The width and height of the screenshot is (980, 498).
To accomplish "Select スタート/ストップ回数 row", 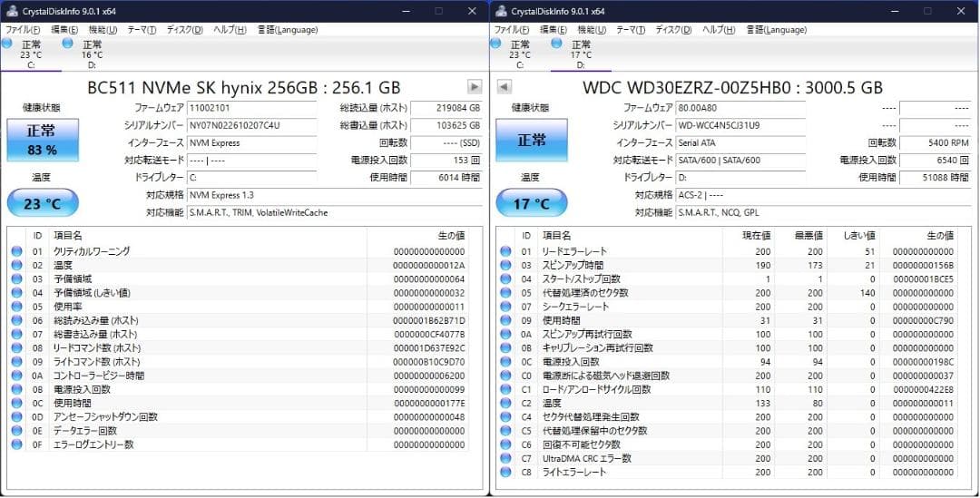I will 728,278.
